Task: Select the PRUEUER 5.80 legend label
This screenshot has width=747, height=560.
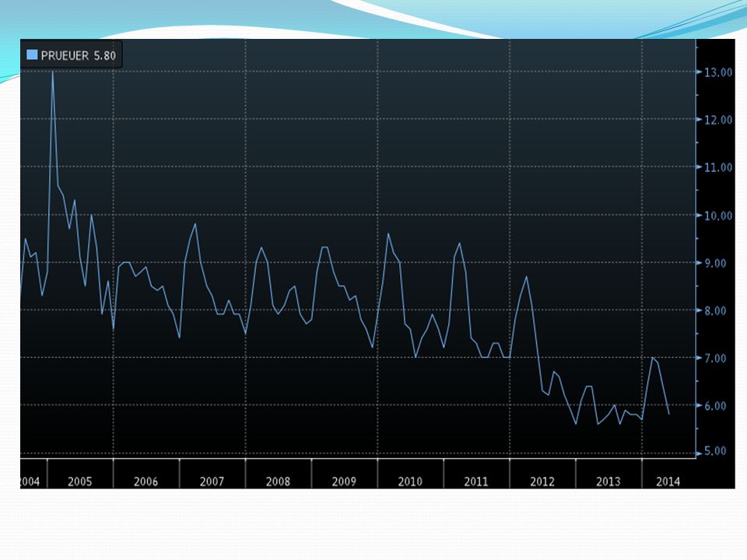Action: pyautogui.click(x=78, y=56)
